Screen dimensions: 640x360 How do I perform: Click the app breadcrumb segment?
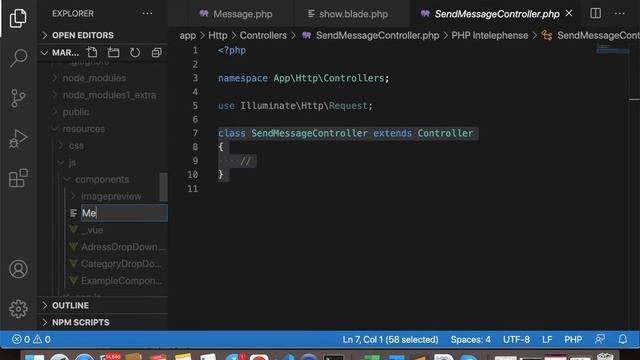click(x=187, y=36)
